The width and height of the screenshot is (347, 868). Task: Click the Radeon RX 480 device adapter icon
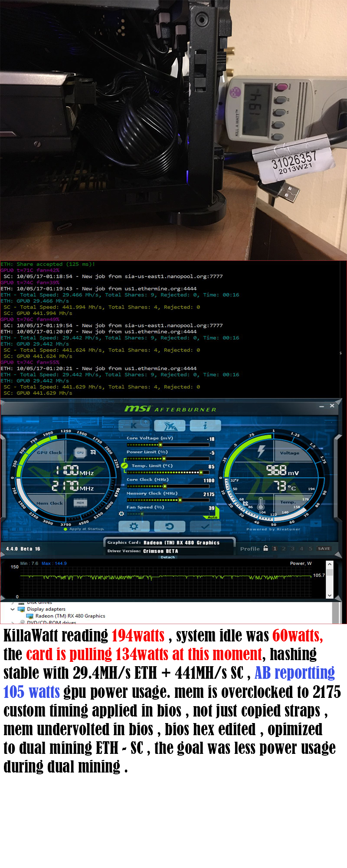pos(30,616)
